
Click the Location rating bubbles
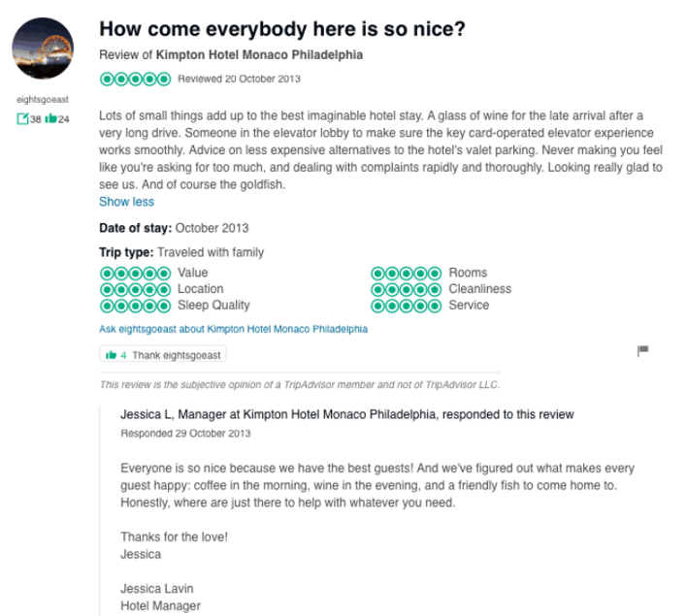click(x=135, y=289)
